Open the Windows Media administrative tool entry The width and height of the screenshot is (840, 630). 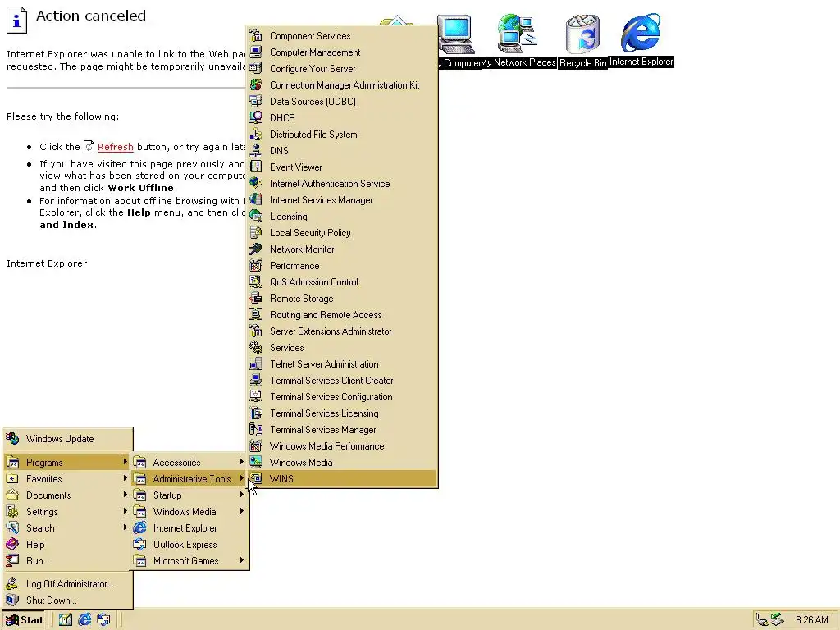(x=342, y=463)
